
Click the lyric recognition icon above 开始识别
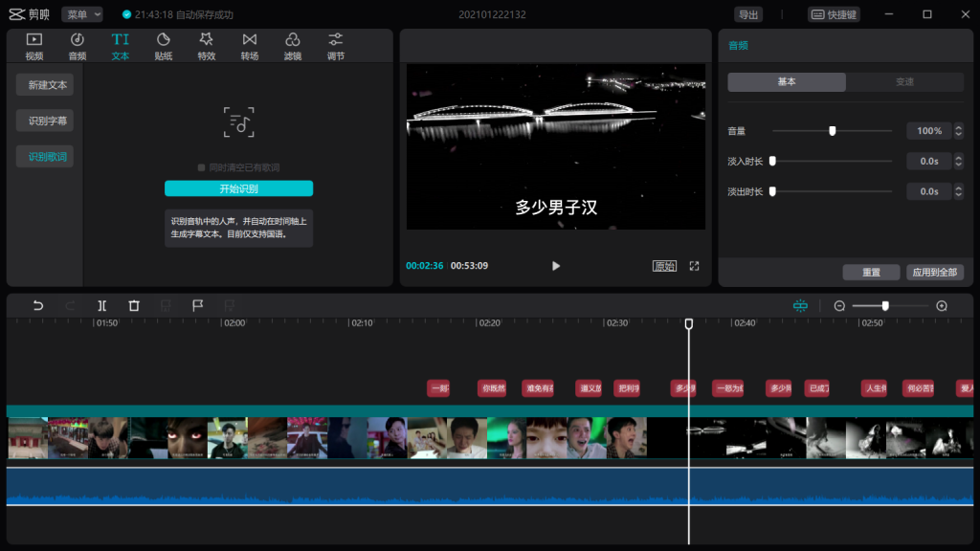point(238,121)
